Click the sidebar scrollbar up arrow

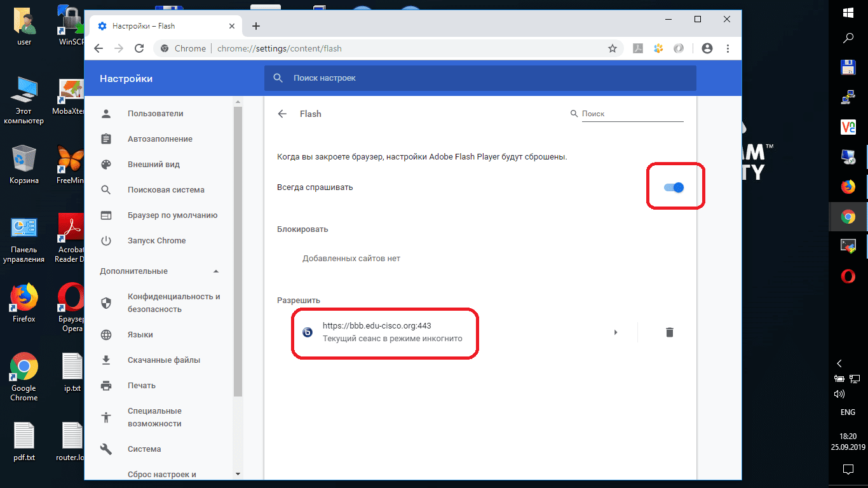[238, 101]
